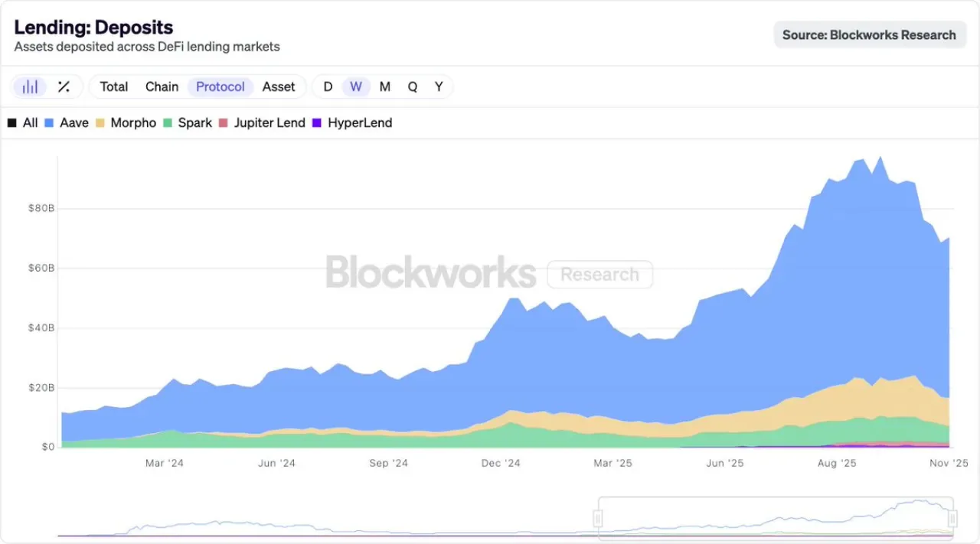Switch to percentage view icon
The image size is (980, 544).
tap(64, 86)
